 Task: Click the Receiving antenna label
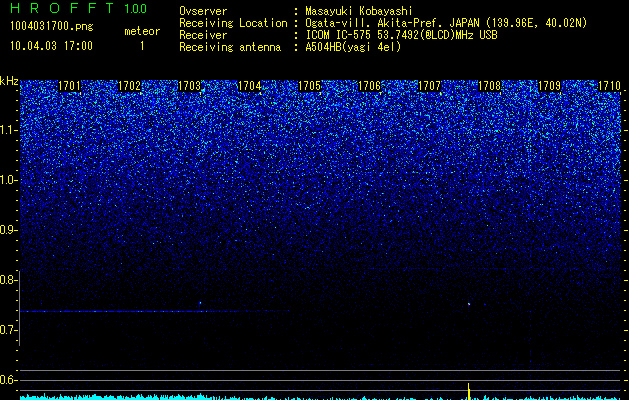click(230, 47)
